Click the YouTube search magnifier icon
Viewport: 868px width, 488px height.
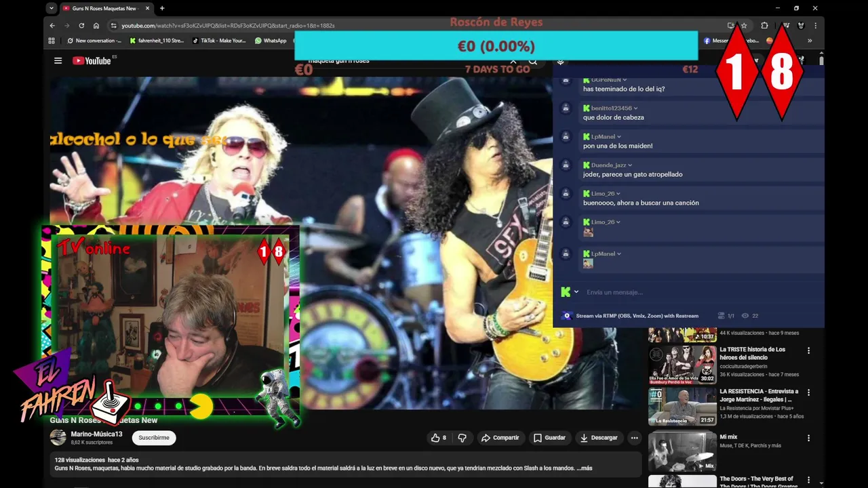tap(533, 61)
